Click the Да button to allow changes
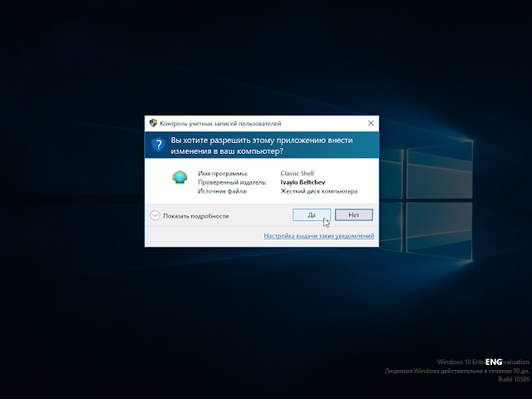The width and height of the screenshot is (532, 399). pyautogui.click(x=312, y=214)
